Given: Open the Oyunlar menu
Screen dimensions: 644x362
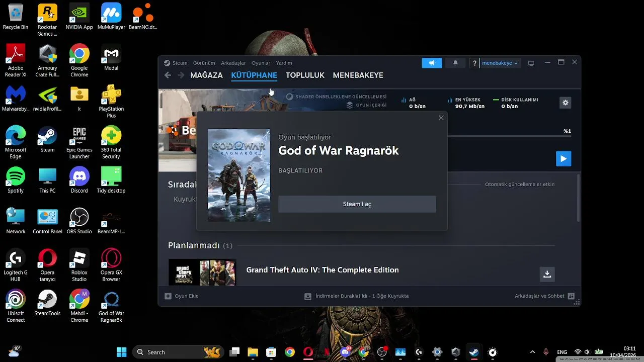Looking at the screenshot, I should coord(261,63).
